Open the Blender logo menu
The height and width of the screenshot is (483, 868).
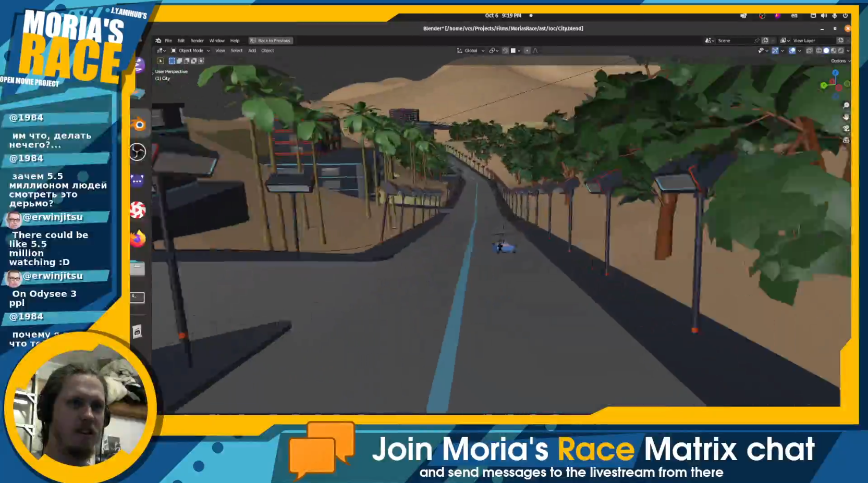(x=158, y=41)
